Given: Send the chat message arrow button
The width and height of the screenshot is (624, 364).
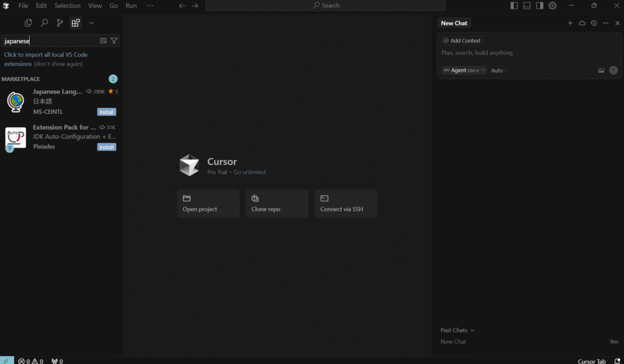Looking at the screenshot, I should (x=614, y=71).
